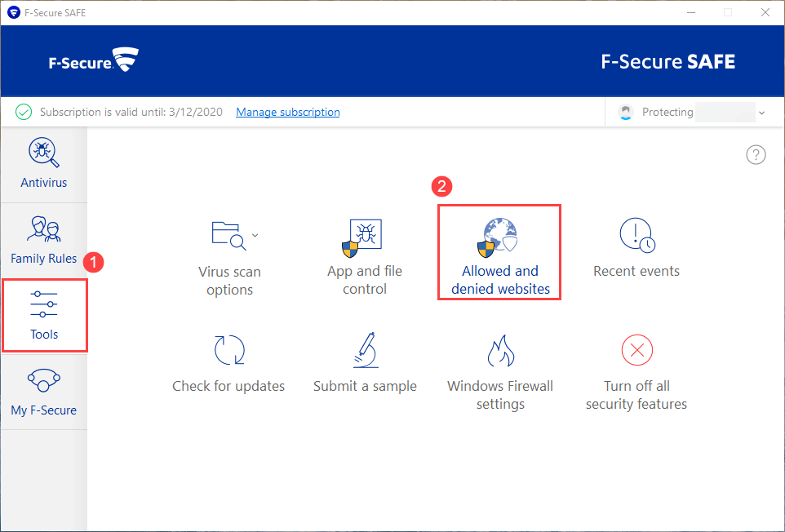Open Submit a sample microscope icon
This screenshot has width=785, height=532.
pyautogui.click(x=365, y=350)
